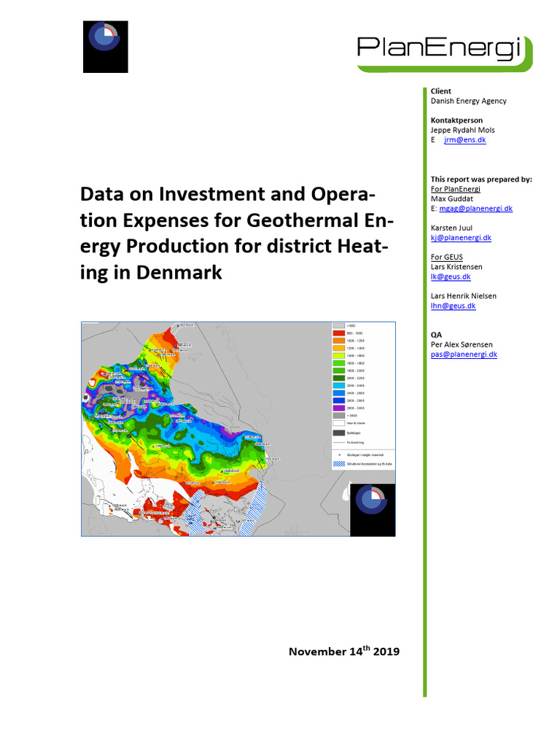Click the underlined 'For PlanEnergi' label
Viewport: 560px width, 747px height.
[455, 189]
